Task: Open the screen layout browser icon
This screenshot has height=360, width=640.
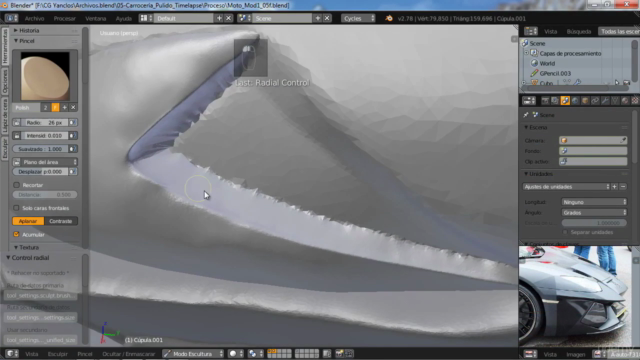Action: tap(146, 18)
